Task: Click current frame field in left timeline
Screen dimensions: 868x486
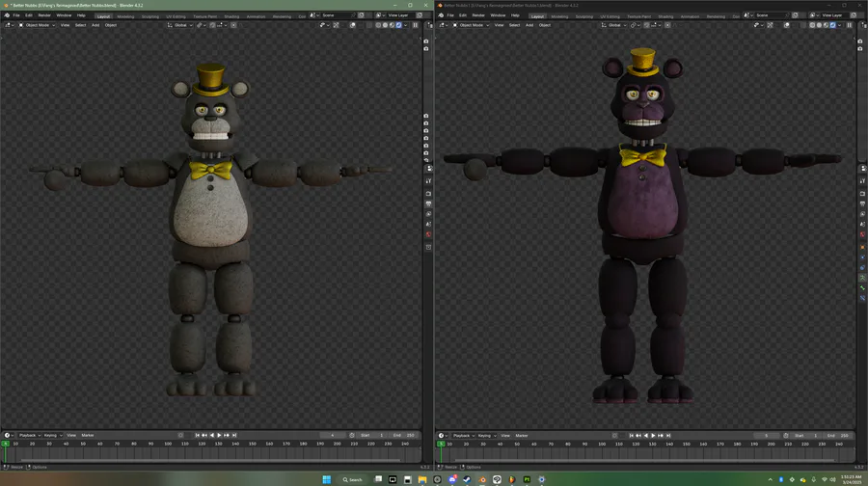Action: tap(332, 435)
